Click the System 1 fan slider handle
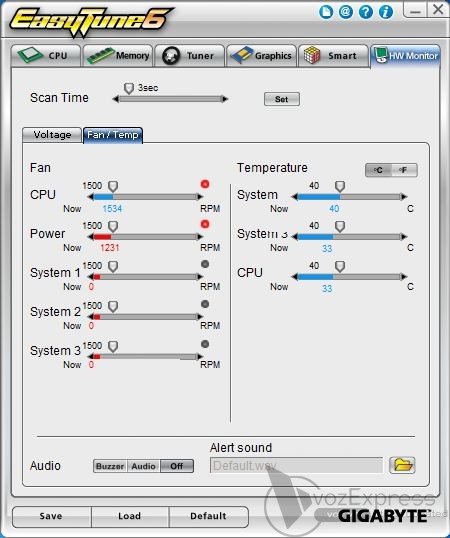This screenshot has width=450, height=538. coord(113,266)
